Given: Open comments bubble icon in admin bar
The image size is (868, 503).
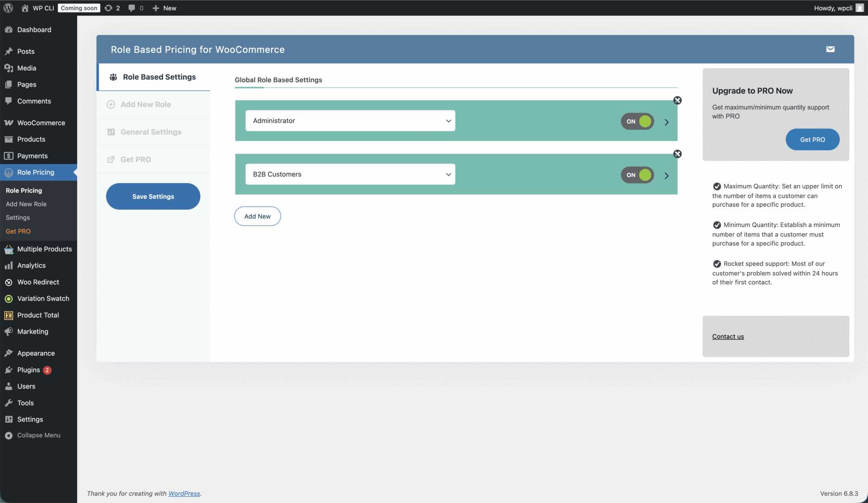Looking at the screenshot, I should point(132,8).
